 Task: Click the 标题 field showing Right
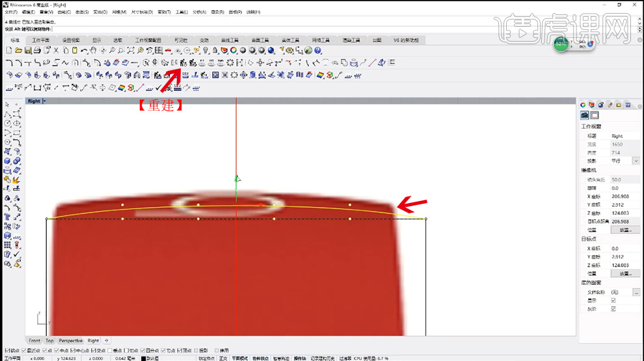click(624, 136)
